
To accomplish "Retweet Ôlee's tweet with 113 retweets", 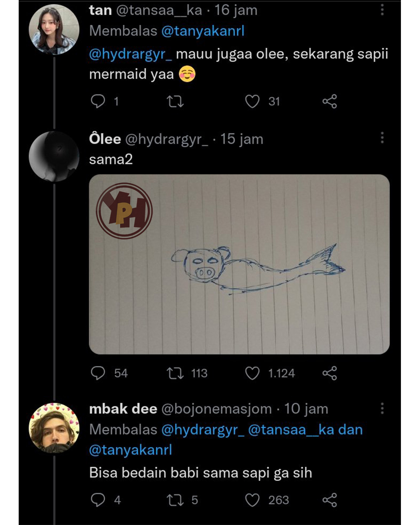I will 175,374.
